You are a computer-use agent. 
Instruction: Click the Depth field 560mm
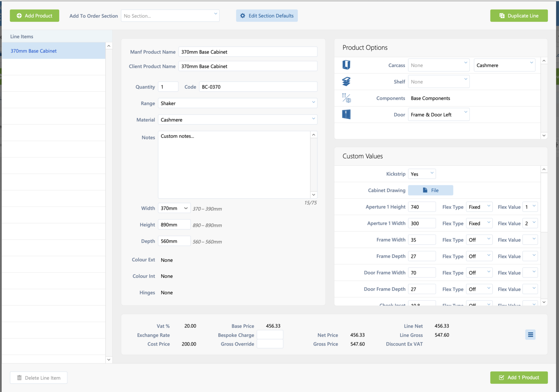(x=174, y=241)
